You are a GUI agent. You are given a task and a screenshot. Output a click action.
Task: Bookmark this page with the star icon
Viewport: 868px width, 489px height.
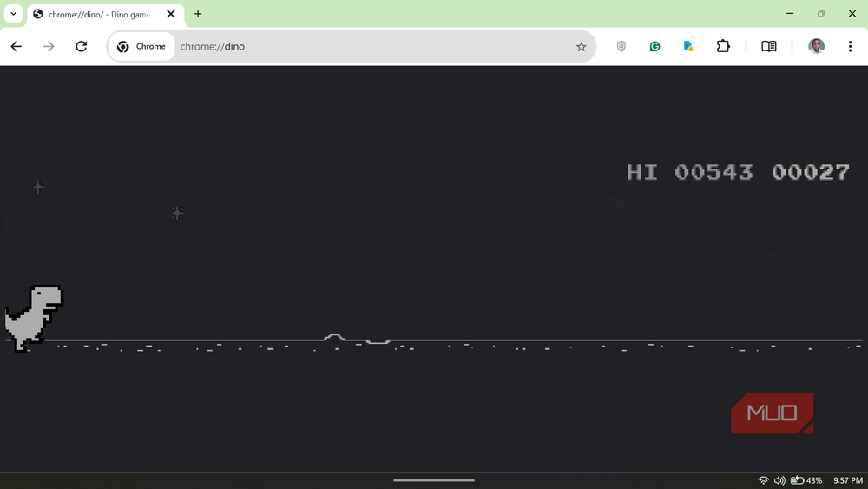581,47
